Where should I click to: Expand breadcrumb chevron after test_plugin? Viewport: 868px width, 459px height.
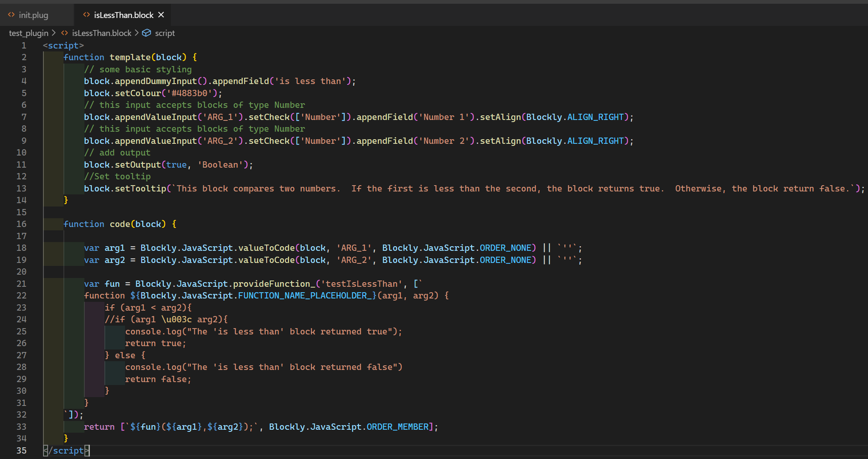tap(54, 33)
